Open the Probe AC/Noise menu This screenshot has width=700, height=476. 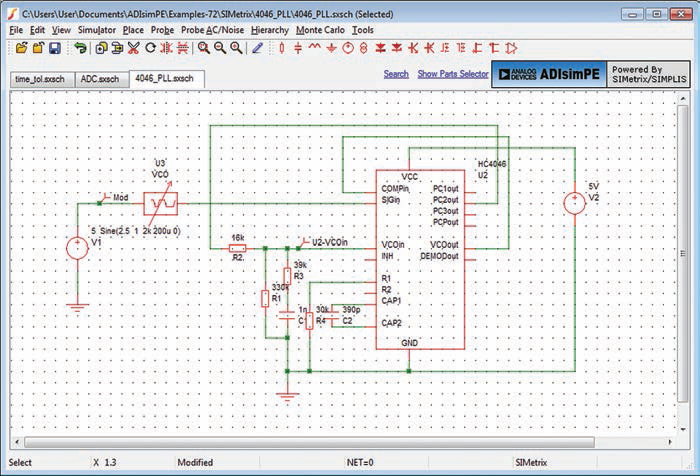pyautogui.click(x=213, y=30)
